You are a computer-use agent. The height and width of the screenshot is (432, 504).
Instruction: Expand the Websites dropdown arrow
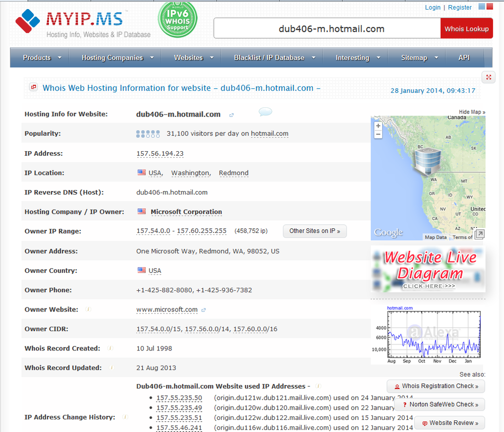(x=211, y=58)
